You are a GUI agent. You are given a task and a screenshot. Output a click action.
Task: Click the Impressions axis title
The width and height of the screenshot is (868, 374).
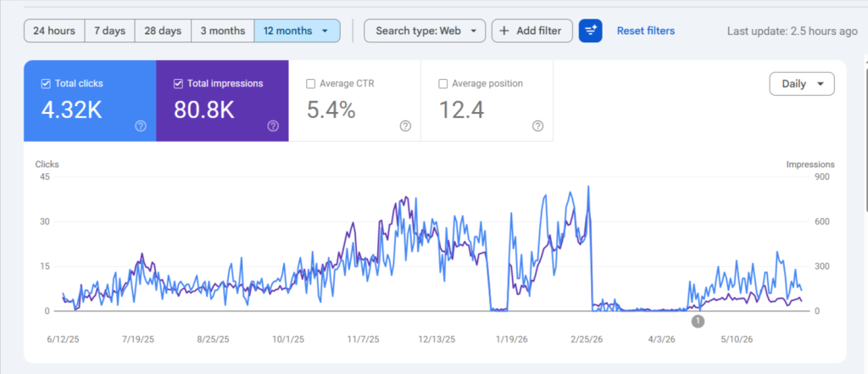coord(810,164)
